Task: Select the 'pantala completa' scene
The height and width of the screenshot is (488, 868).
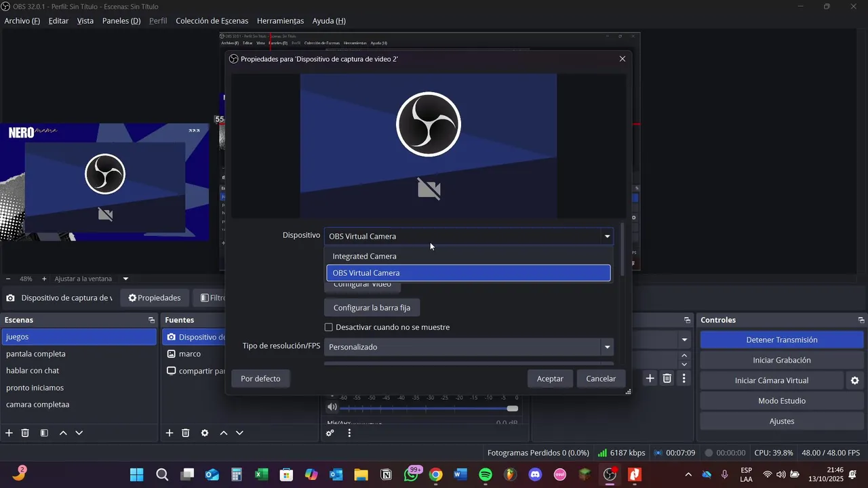Action: (79, 354)
